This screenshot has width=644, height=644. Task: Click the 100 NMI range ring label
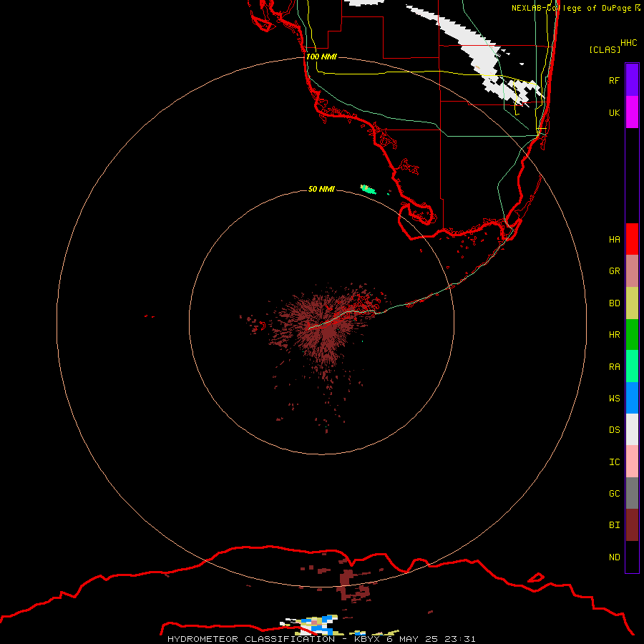[x=321, y=57]
